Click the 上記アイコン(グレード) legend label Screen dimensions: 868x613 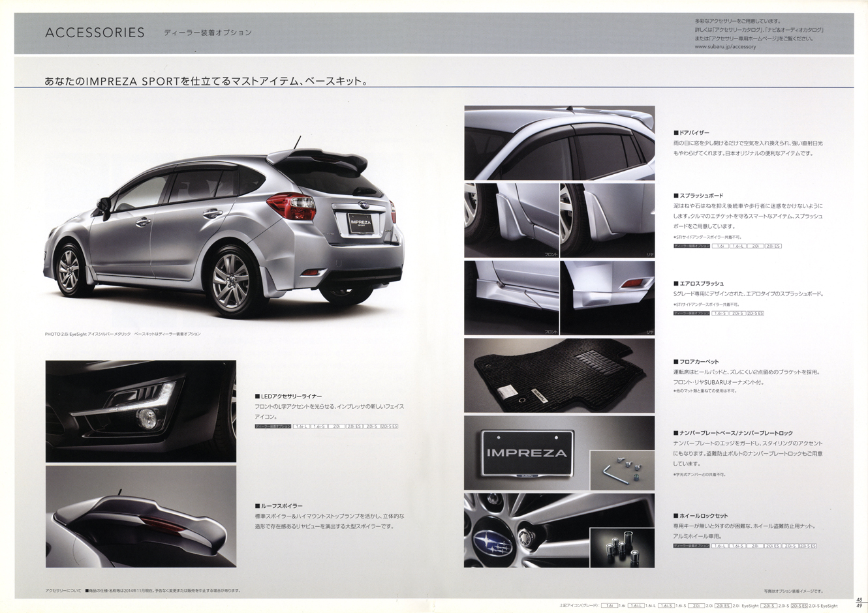[580, 606]
